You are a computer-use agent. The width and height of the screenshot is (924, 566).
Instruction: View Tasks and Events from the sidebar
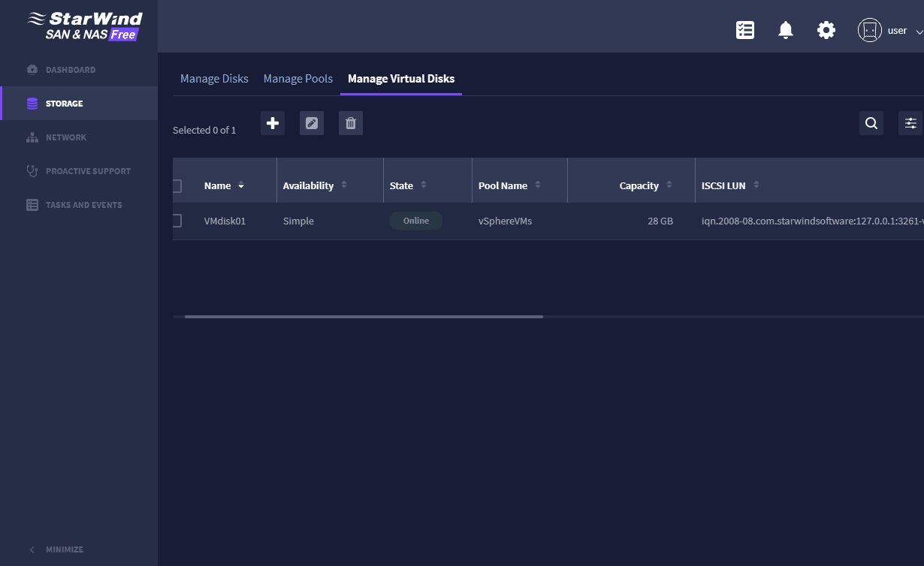(84, 204)
